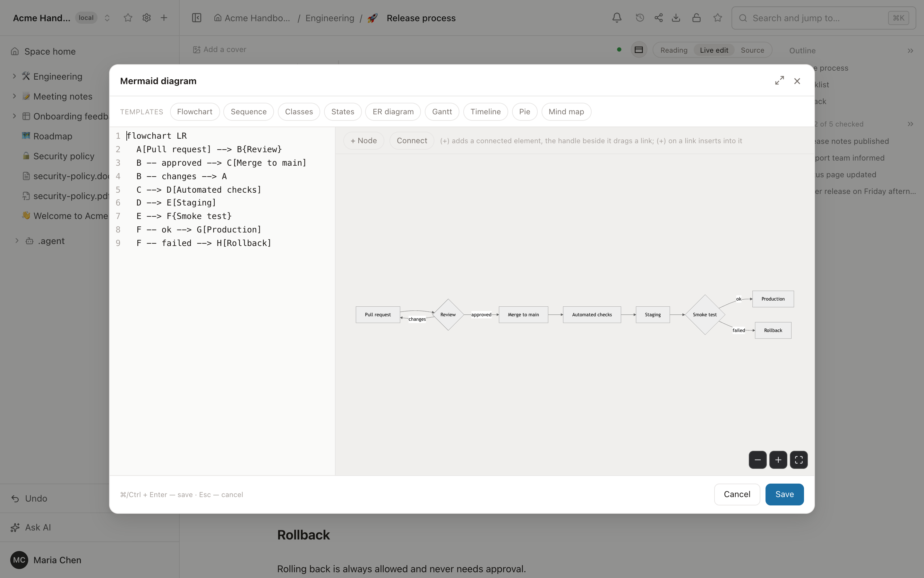The width and height of the screenshot is (924, 578).
Task: Select the Flowchart template
Action: (x=195, y=112)
